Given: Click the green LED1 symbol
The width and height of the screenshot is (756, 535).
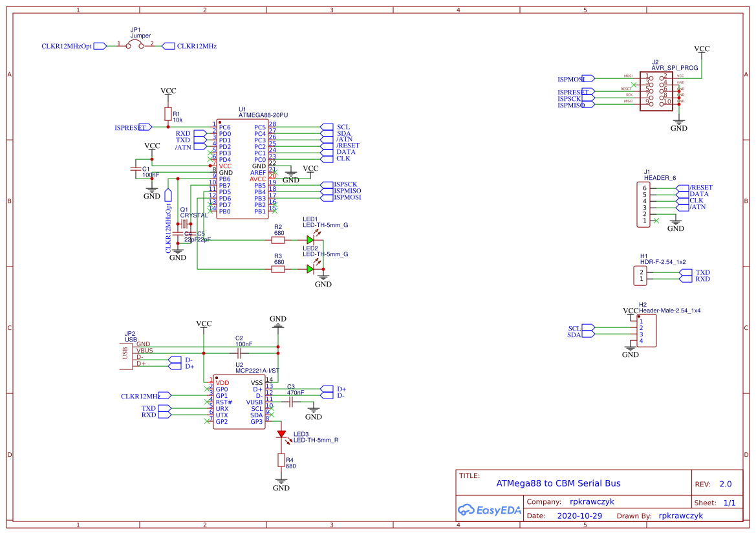Looking at the screenshot, I should 311,239.
